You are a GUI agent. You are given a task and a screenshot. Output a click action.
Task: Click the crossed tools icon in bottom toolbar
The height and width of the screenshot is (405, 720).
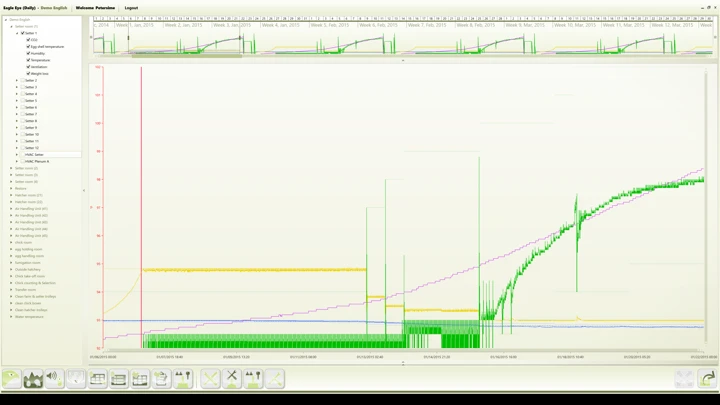pyautogui.click(x=233, y=378)
